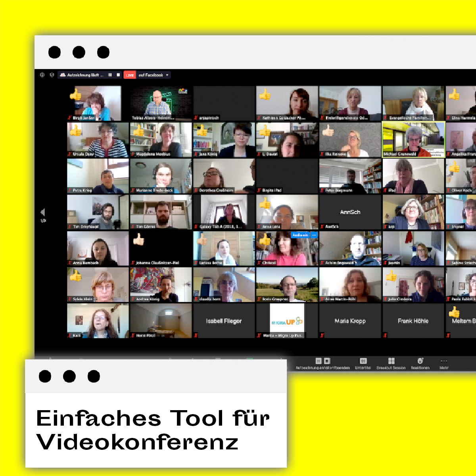Pause recording in top recording bar

tap(110, 75)
